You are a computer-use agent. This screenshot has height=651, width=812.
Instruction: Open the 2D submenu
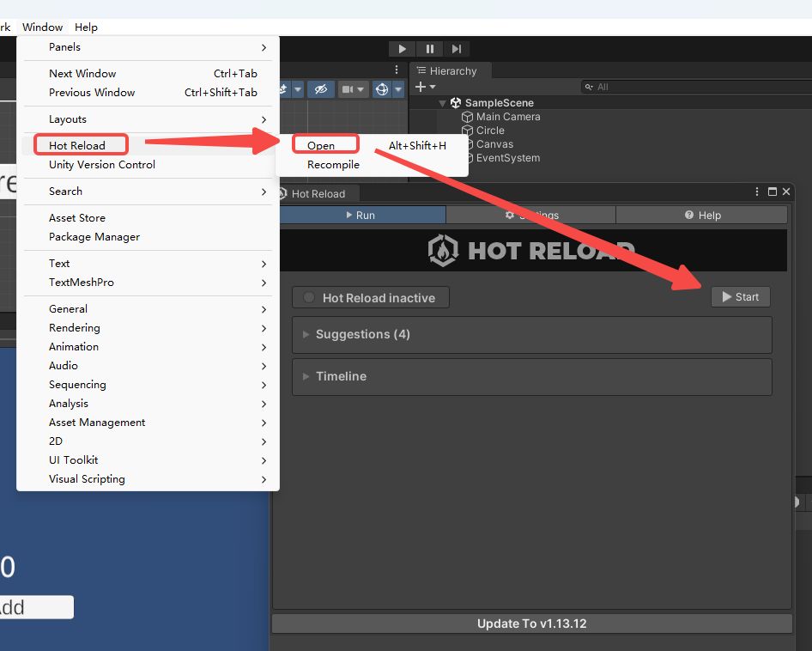pyautogui.click(x=148, y=441)
